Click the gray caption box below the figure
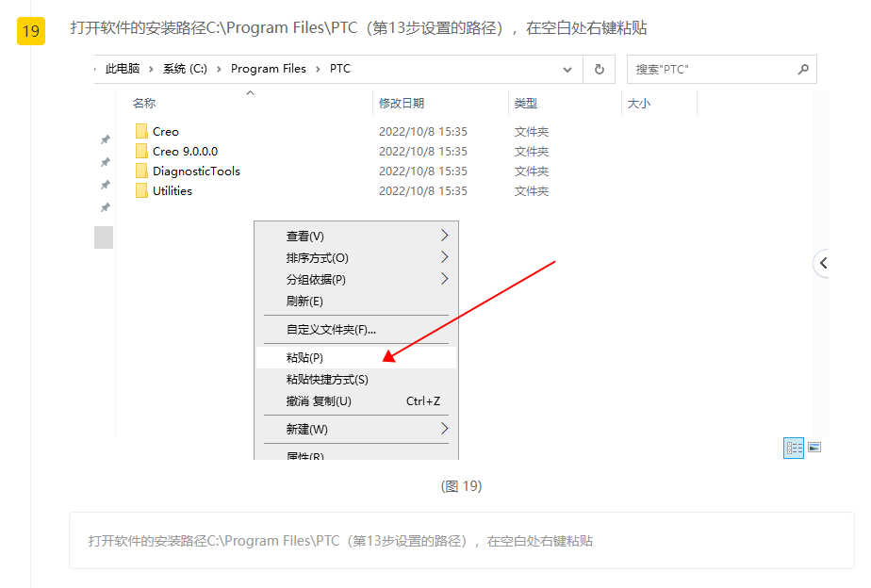This screenshot has height=588, width=871. [x=462, y=540]
